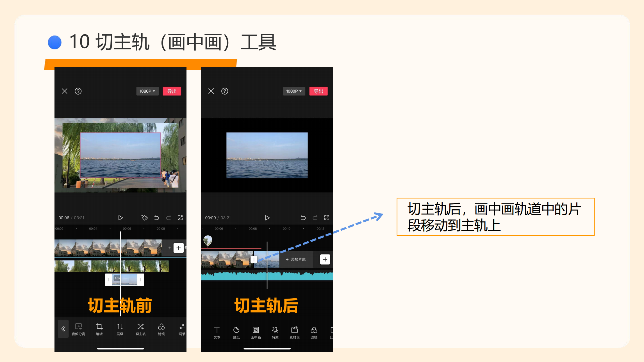Open 1080P resolution dropdown in left editor
Image resolution: width=644 pixels, height=362 pixels.
[x=147, y=91]
